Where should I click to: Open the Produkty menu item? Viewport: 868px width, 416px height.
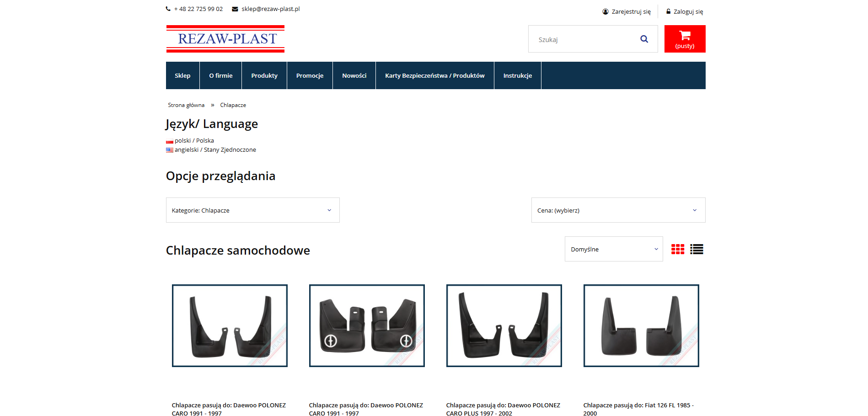[264, 76]
